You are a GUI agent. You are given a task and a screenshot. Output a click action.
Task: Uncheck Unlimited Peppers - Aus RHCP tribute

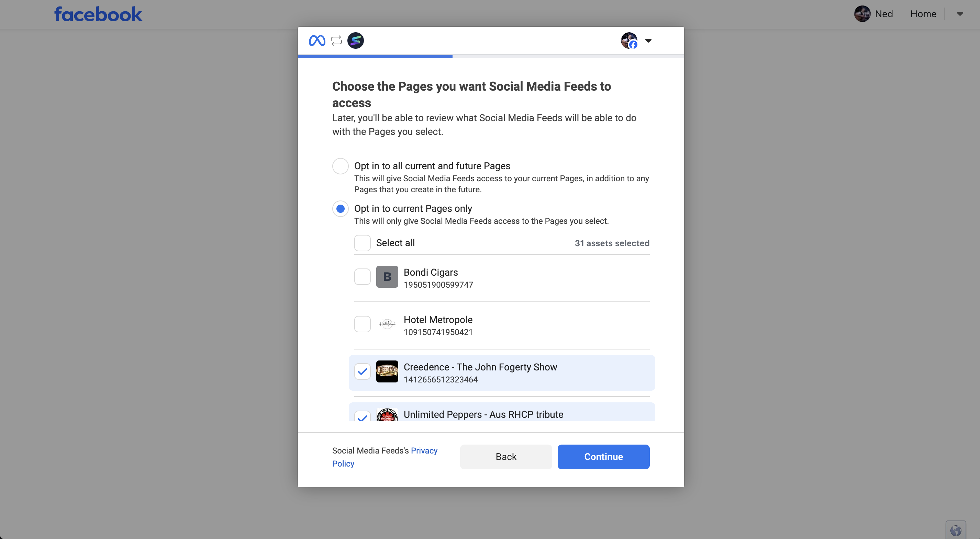362,416
